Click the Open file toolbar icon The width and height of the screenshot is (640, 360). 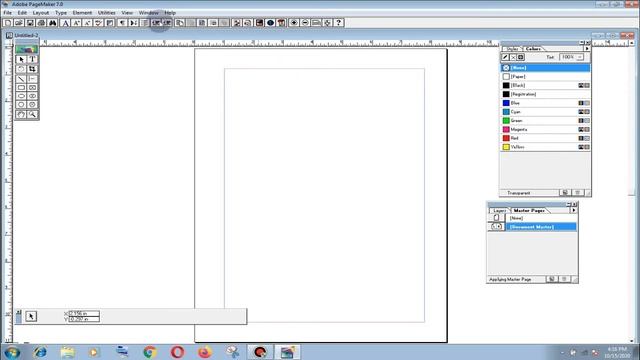[18, 23]
